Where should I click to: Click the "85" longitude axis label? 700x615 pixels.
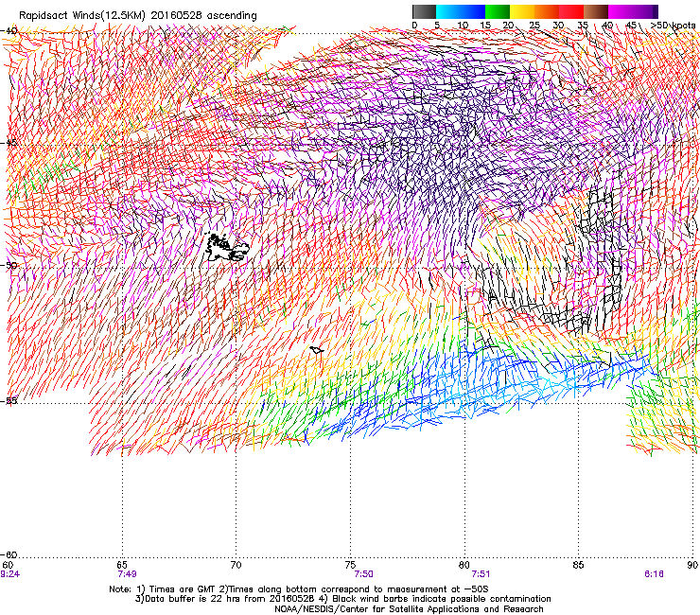[x=578, y=565]
